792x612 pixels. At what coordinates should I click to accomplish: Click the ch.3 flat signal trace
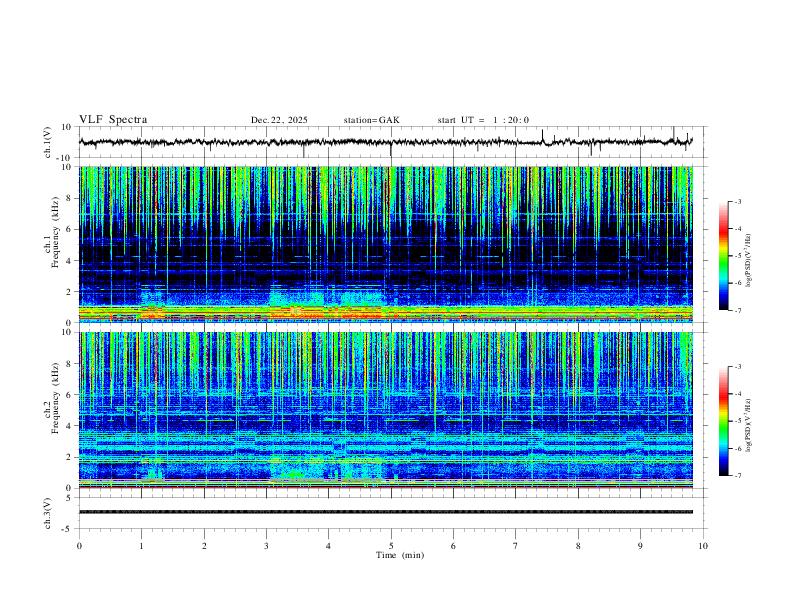(386, 512)
